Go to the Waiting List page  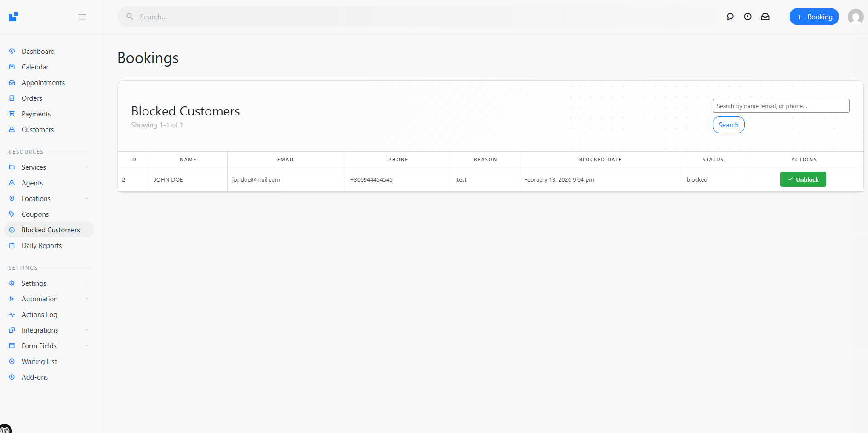tap(39, 362)
